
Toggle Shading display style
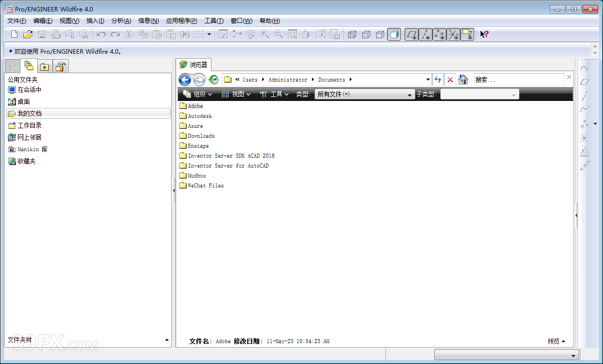(x=394, y=34)
